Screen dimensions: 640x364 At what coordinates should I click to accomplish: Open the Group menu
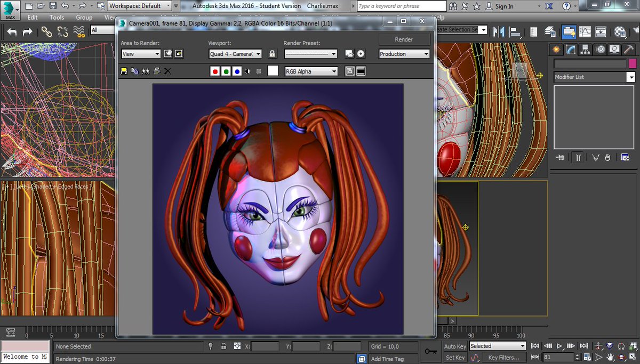pyautogui.click(x=84, y=18)
